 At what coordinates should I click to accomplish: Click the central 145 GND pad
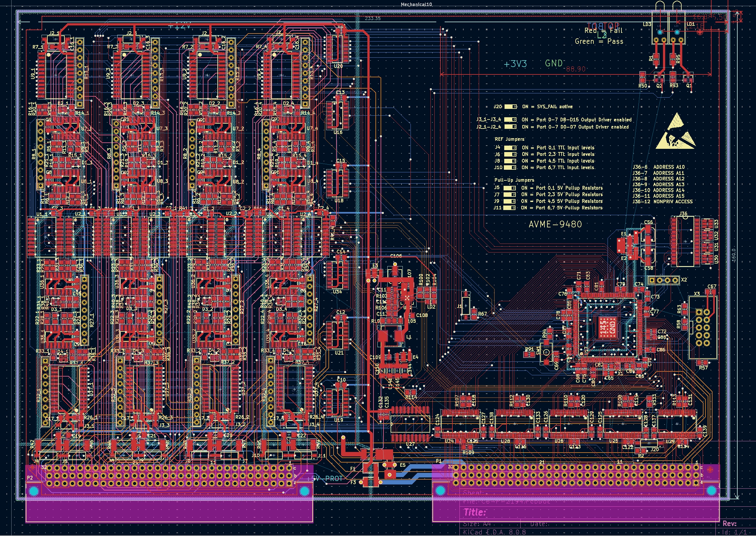click(x=607, y=327)
